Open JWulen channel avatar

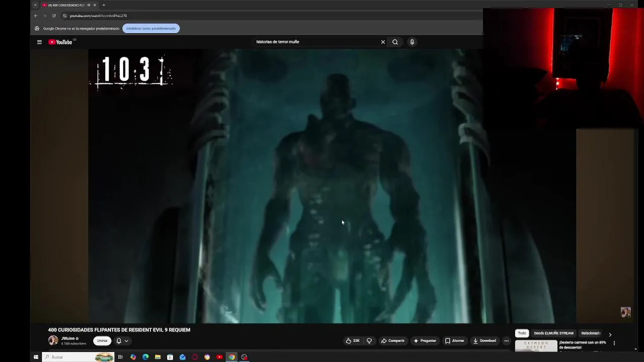pyautogui.click(x=53, y=341)
